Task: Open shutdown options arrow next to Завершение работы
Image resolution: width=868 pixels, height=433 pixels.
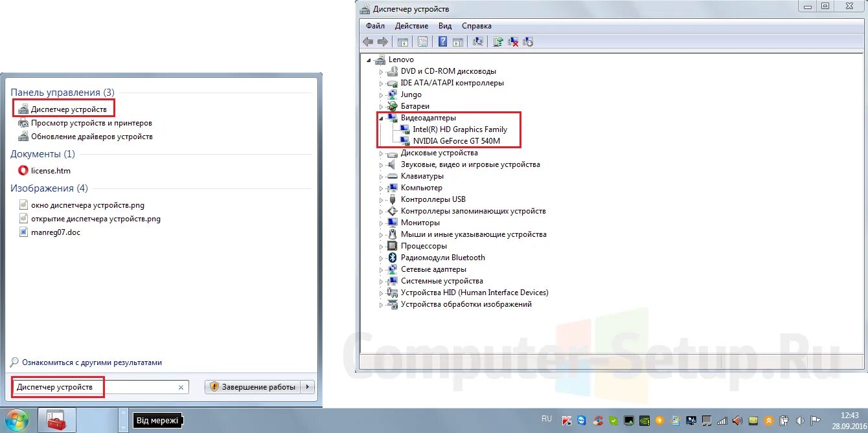Action: point(308,387)
